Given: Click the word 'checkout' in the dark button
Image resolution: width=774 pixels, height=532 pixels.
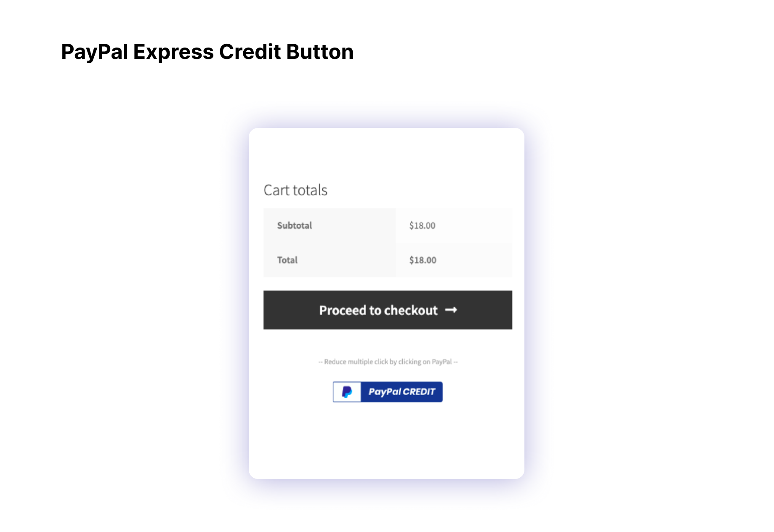Looking at the screenshot, I should (411, 310).
